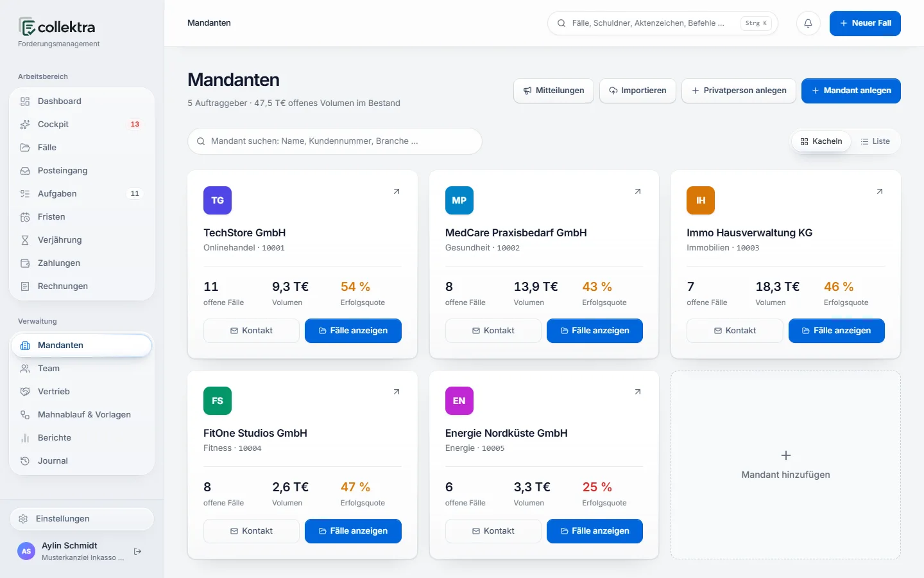
Task: Go to Cockpit with 13 badge
Action: (82, 125)
